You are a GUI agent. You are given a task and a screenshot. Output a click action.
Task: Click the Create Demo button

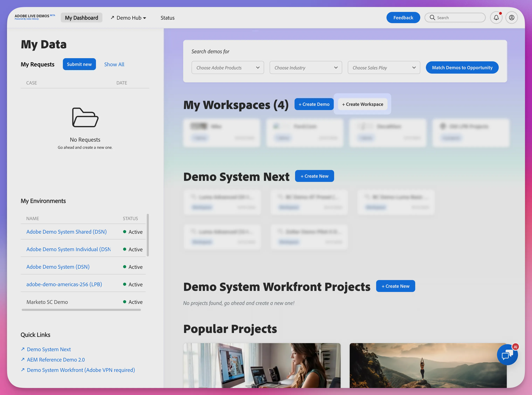coord(314,104)
